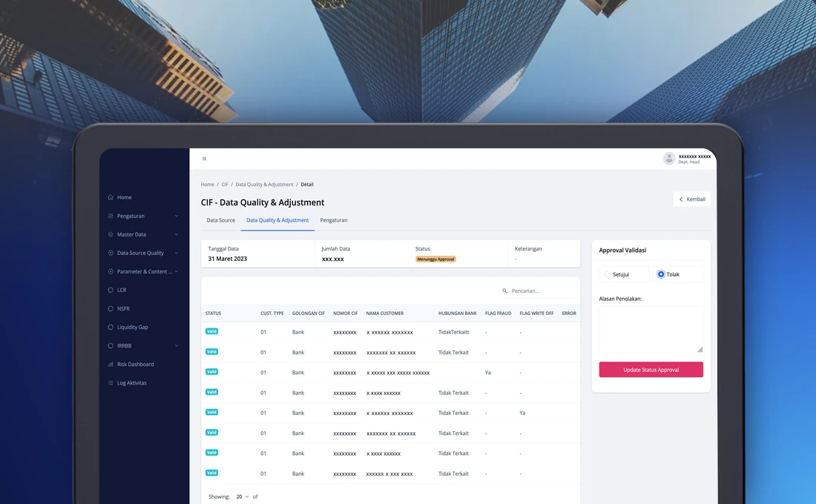Expand the Data Source Quality chevron
The height and width of the screenshot is (504, 816).
click(x=177, y=253)
